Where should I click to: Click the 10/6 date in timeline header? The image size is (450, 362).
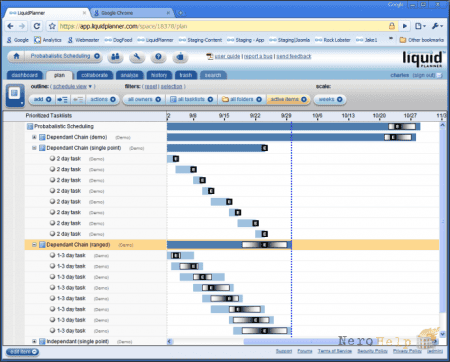tap(317, 116)
